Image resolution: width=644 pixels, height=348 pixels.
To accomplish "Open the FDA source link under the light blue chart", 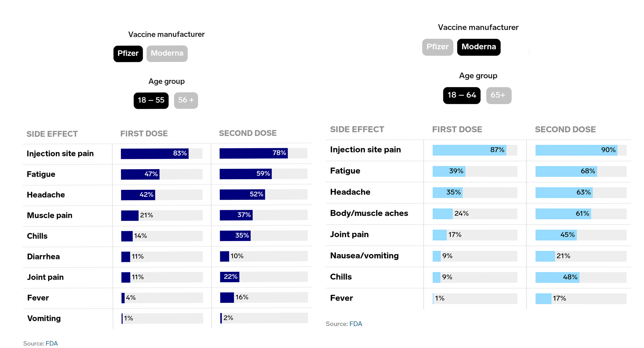I will tap(356, 324).
